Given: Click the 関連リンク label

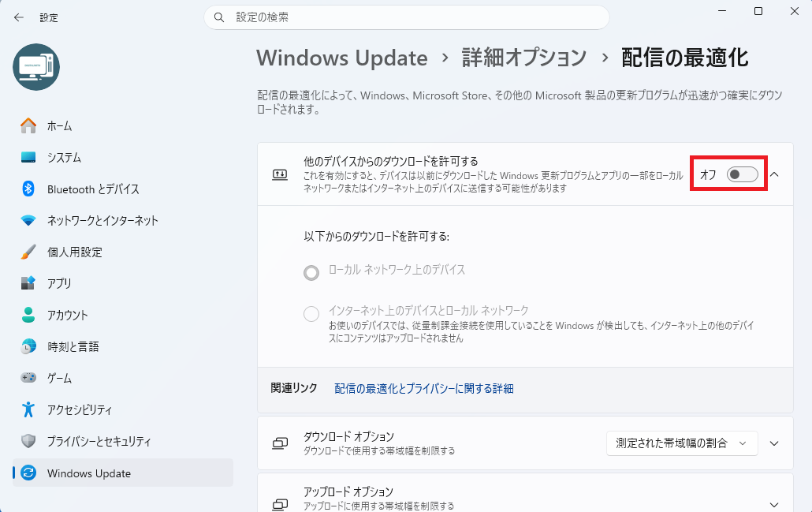Looking at the screenshot, I should point(293,388).
